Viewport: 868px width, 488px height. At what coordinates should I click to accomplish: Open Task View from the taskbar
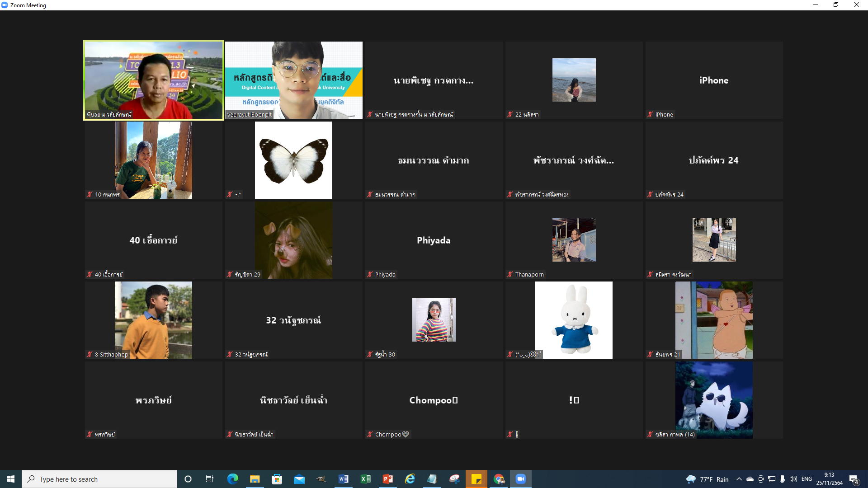[210, 479]
